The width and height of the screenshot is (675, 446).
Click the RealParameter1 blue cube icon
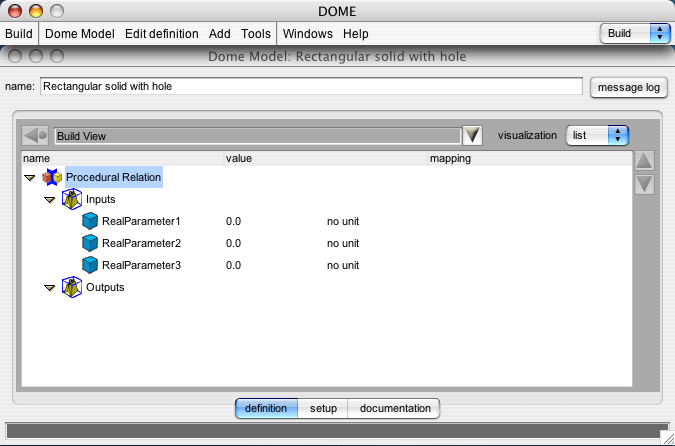90,221
